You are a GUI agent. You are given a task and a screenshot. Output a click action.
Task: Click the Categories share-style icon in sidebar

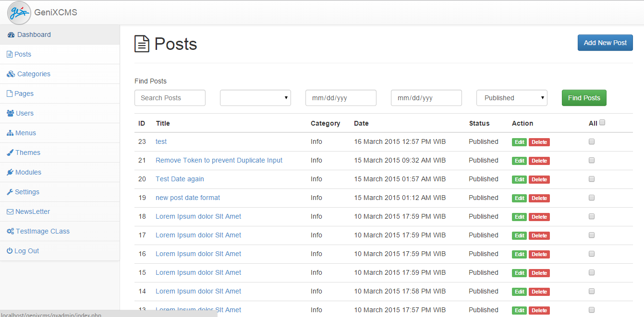click(10, 73)
